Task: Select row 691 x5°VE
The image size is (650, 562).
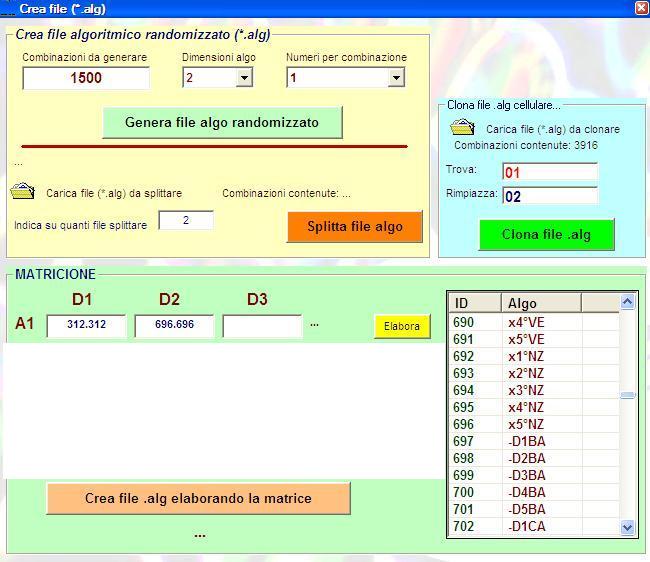Action: (534, 339)
